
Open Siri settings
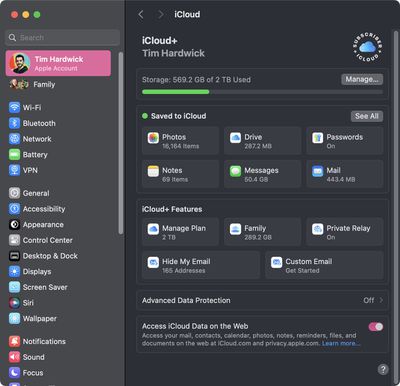(x=21, y=303)
